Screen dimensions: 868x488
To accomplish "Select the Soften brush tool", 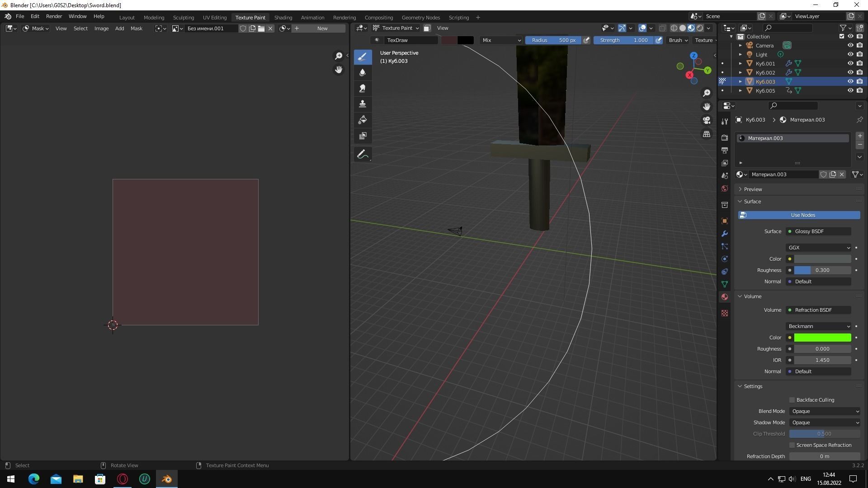I will 362,72.
